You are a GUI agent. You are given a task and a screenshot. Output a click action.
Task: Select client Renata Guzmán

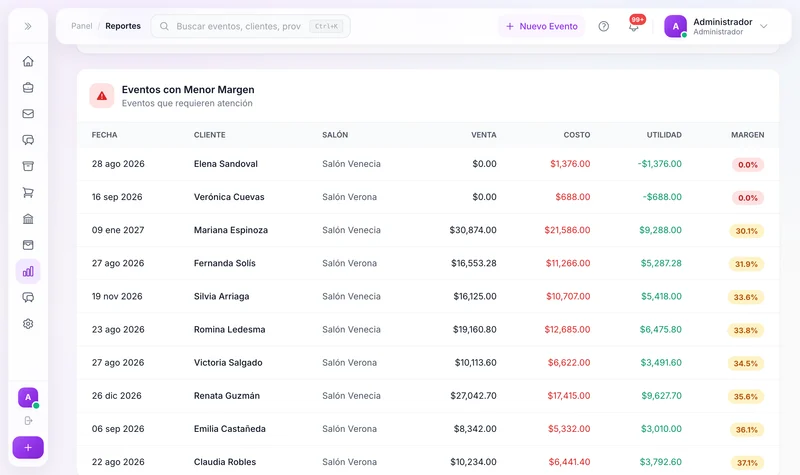[227, 396]
